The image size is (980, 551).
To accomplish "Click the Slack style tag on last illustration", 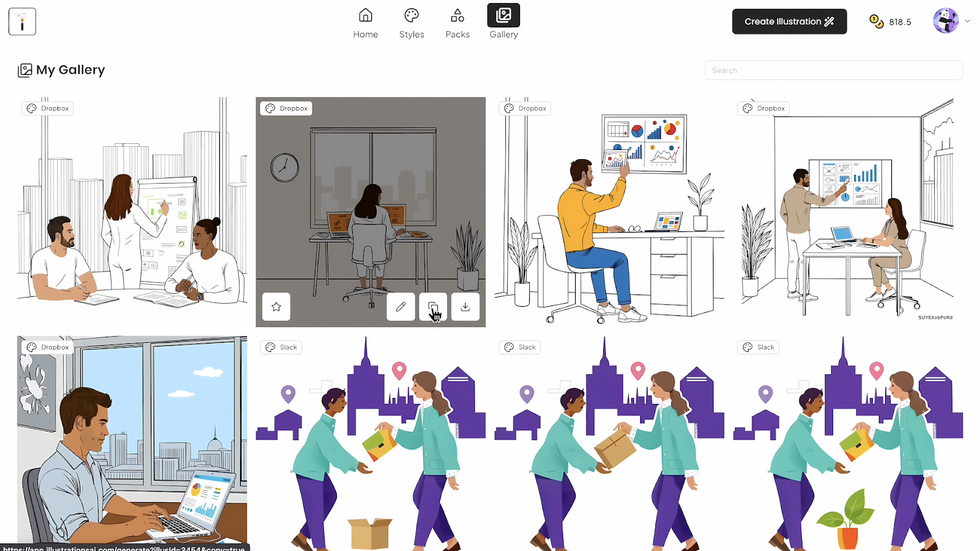I will click(758, 347).
